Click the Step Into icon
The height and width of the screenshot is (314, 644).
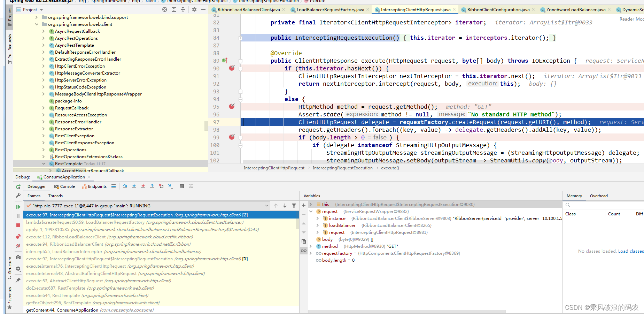pos(134,186)
